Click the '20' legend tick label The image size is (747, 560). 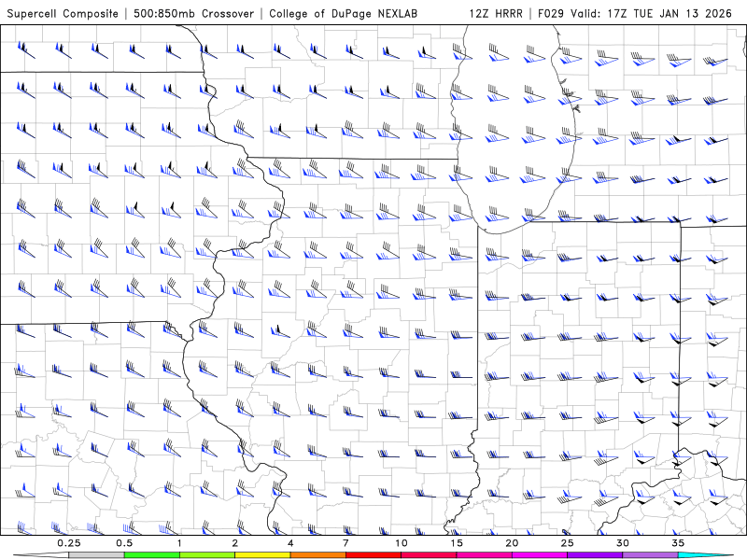point(512,543)
